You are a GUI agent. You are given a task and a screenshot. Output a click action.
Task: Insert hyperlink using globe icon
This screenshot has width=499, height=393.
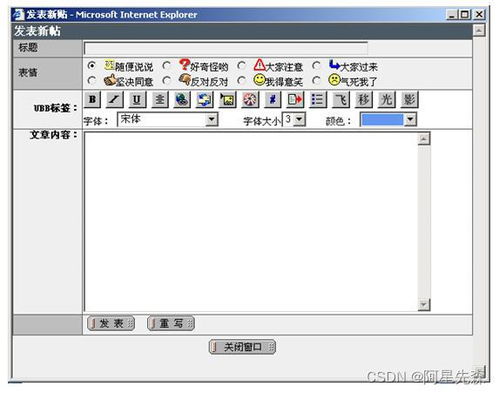(182, 100)
